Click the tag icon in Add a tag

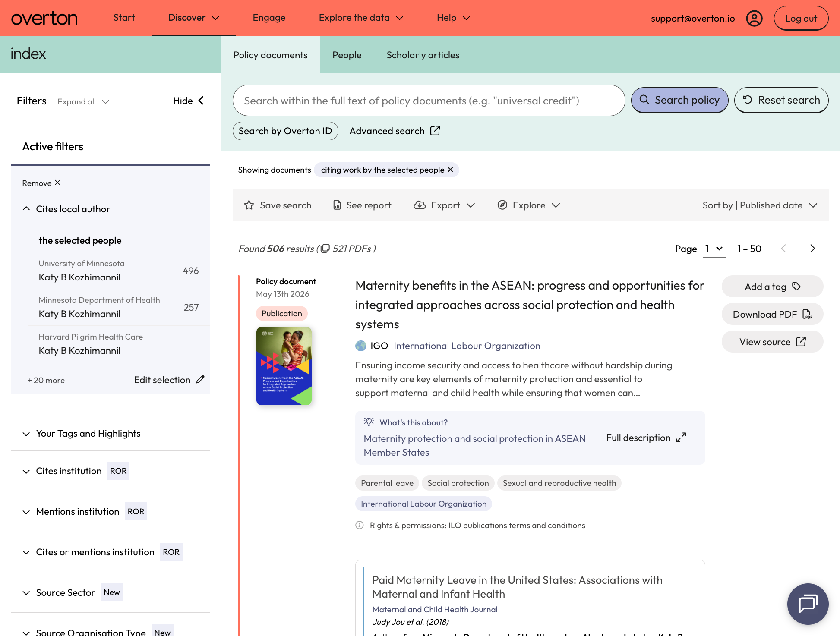point(796,287)
